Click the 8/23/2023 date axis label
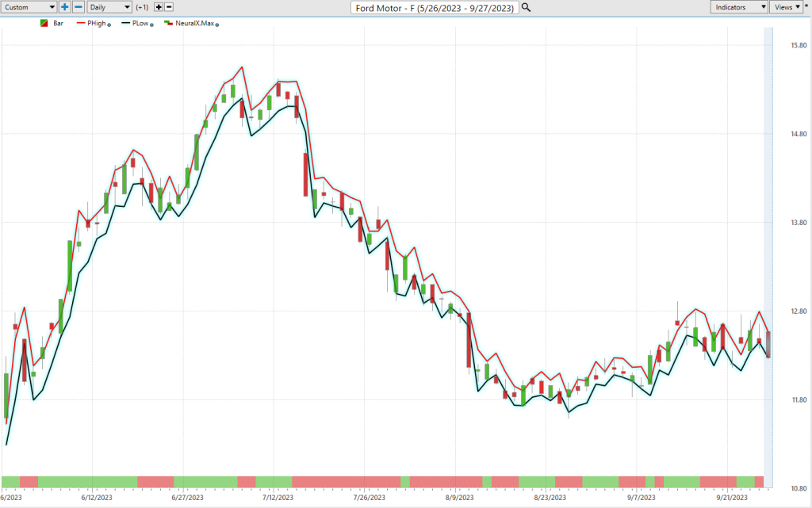This screenshot has height=508, width=812. [550, 498]
